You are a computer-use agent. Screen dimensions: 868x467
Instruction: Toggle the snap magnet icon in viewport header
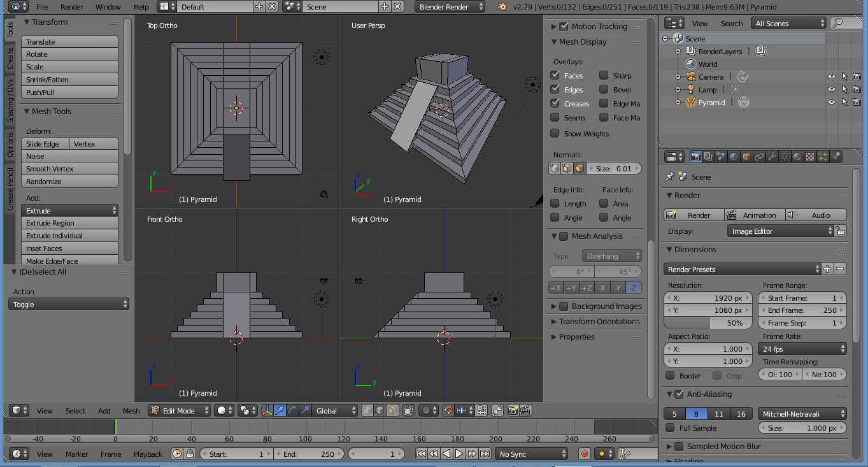448,411
